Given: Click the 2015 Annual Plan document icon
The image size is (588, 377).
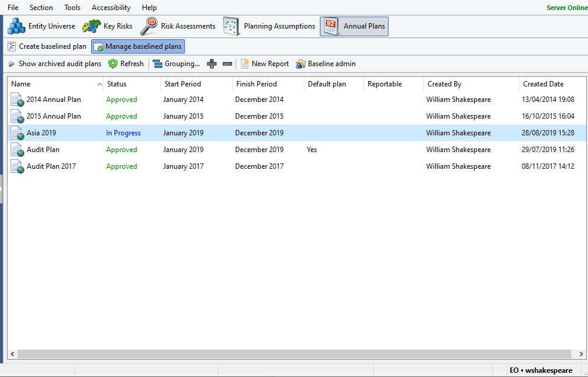Looking at the screenshot, I should (17, 116).
